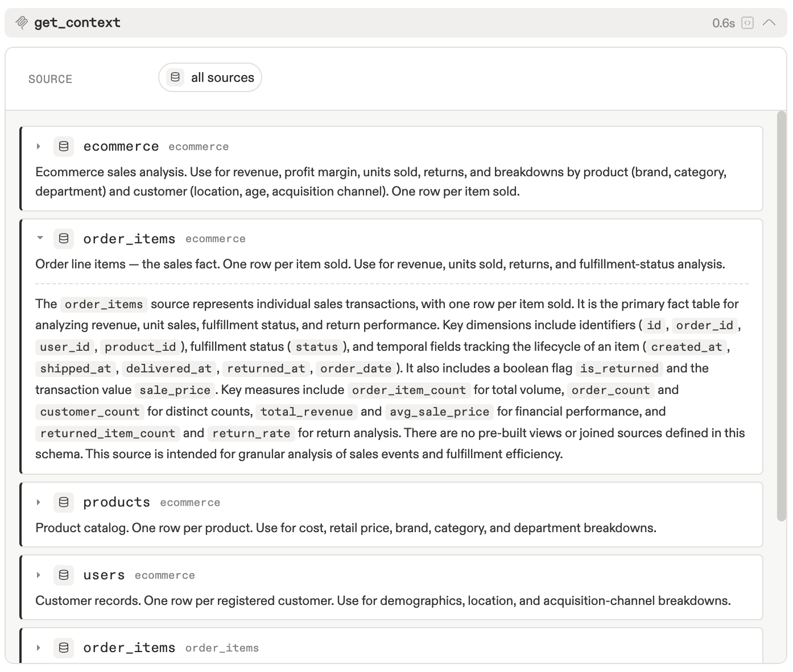The image size is (793, 672).
Task: Click the users database icon
Action: click(64, 575)
